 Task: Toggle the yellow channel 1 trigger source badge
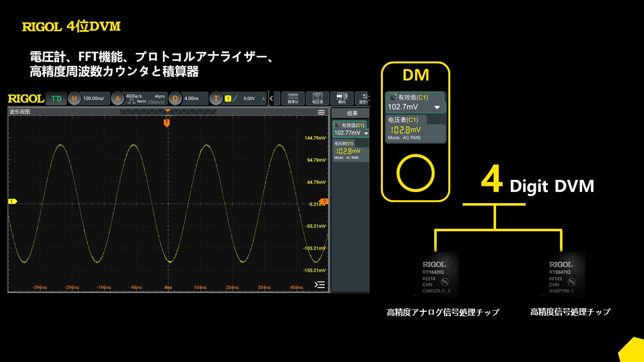pos(228,99)
